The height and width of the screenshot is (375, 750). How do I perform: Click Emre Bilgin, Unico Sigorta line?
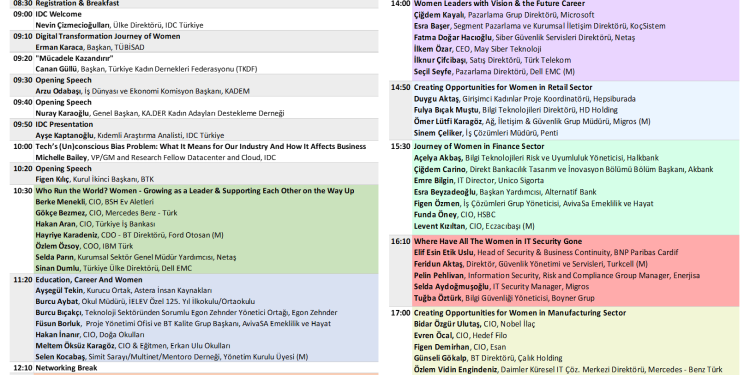pyautogui.click(x=479, y=180)
